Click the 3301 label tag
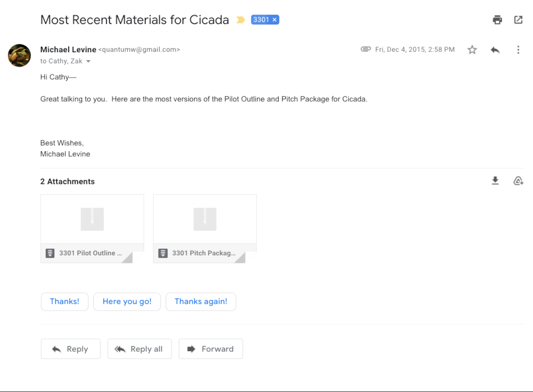Screen dimensions: 533x392 (x=261, y=20)
